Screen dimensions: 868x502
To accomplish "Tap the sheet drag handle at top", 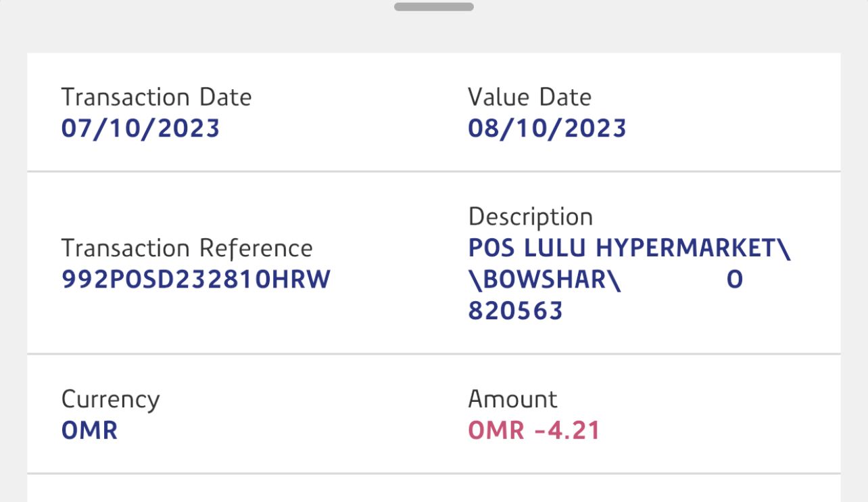I will pyautogui.click(x=433, y=7).
